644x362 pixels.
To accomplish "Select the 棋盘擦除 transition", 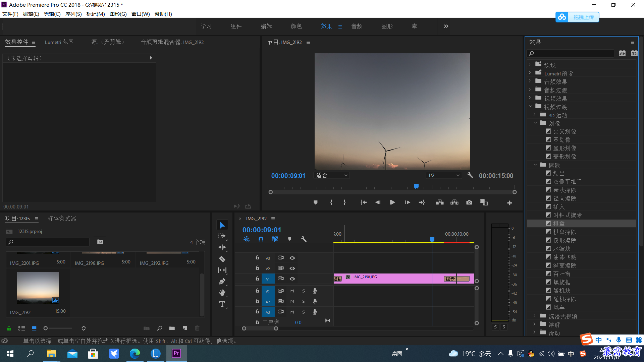I will pos(565,232).
